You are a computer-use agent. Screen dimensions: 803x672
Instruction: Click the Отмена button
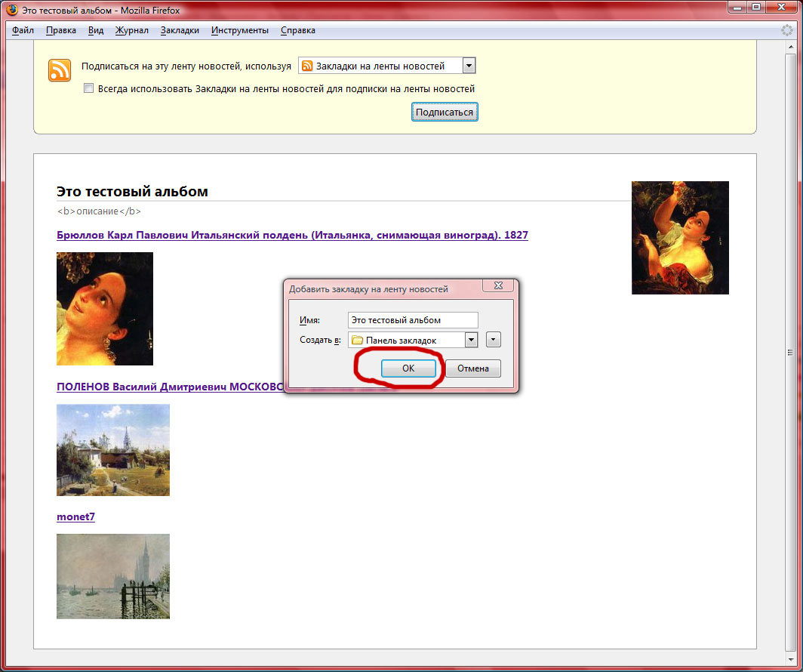click(x=472, y=368)
